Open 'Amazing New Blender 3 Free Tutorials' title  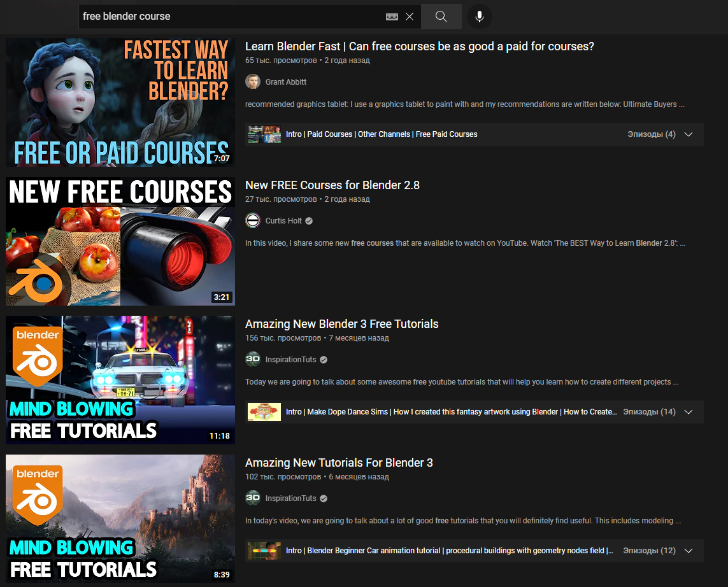(342, 324)
